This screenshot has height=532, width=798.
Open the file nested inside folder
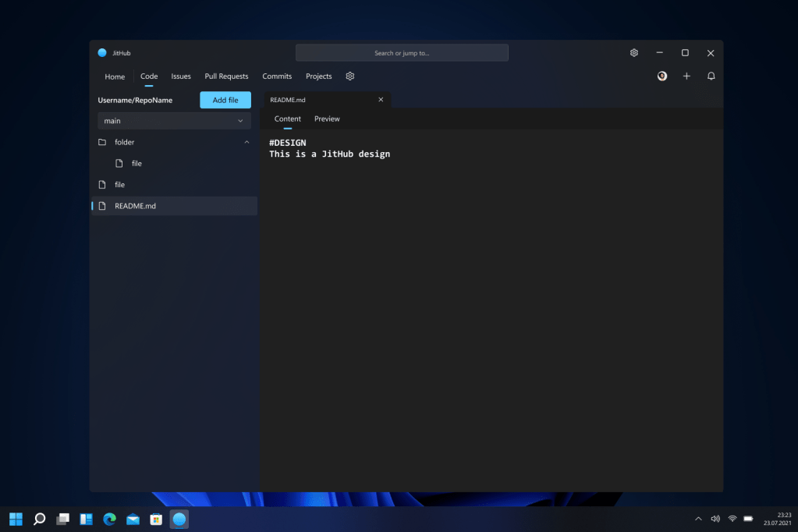pos(137,164)
